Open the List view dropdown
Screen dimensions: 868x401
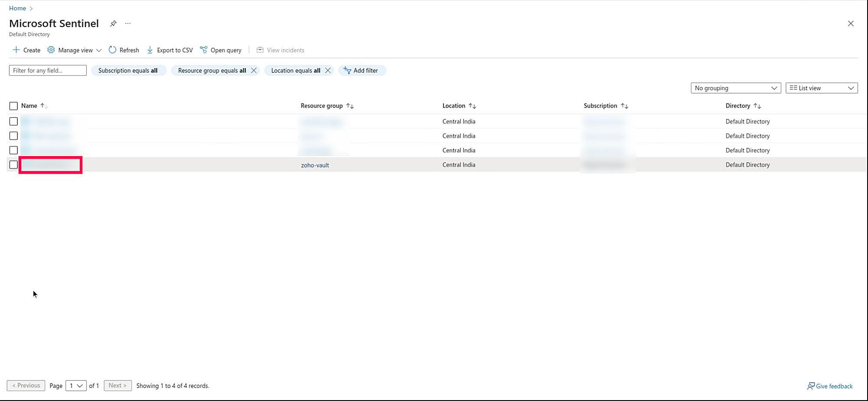click(x=822, y=88)
